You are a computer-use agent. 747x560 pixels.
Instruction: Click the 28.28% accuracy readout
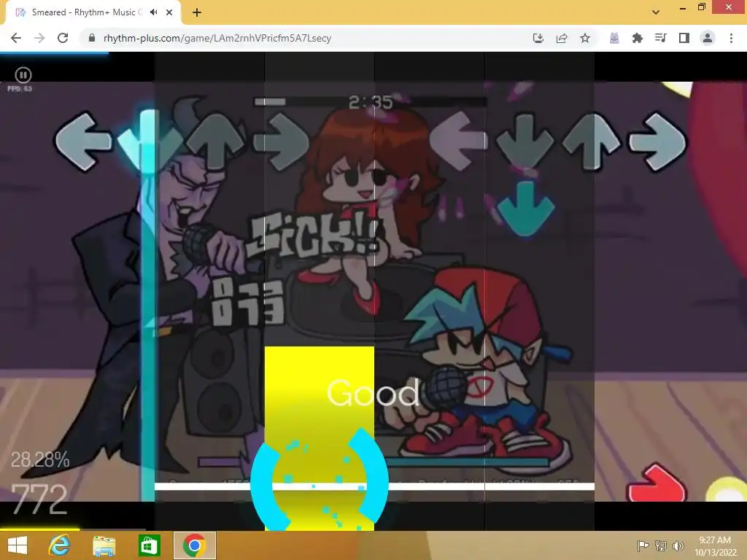(x=40, y=459)
